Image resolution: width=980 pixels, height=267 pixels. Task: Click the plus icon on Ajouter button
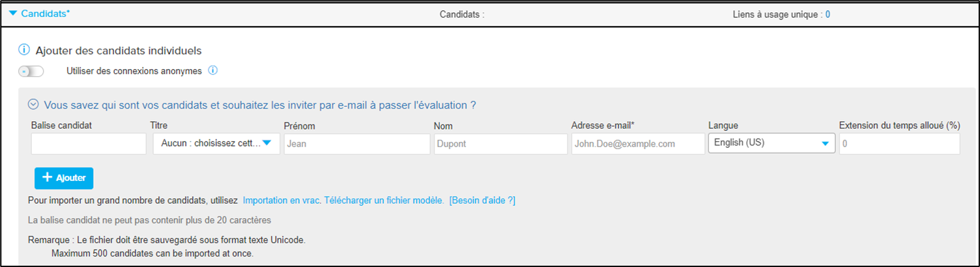tap(47, 178)
